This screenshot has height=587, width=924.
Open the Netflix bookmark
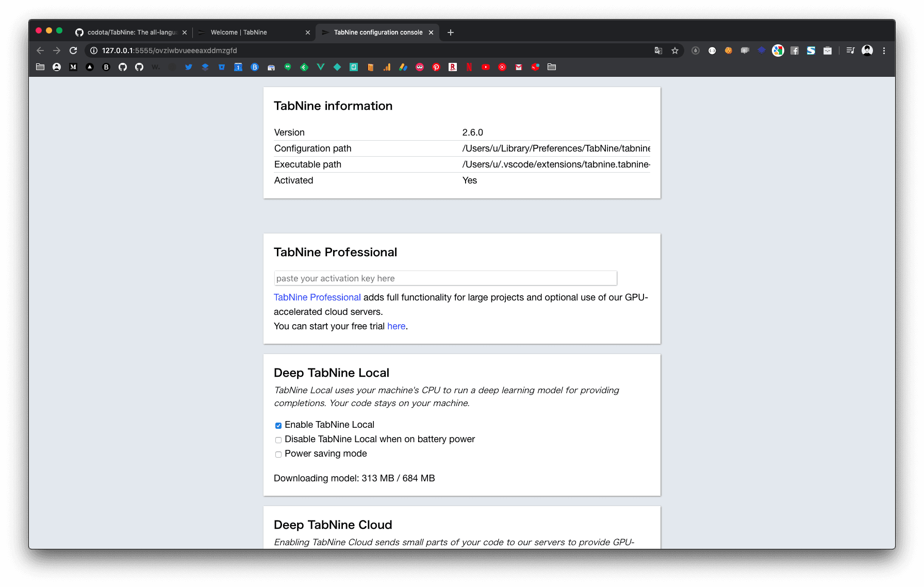[469, 67]
